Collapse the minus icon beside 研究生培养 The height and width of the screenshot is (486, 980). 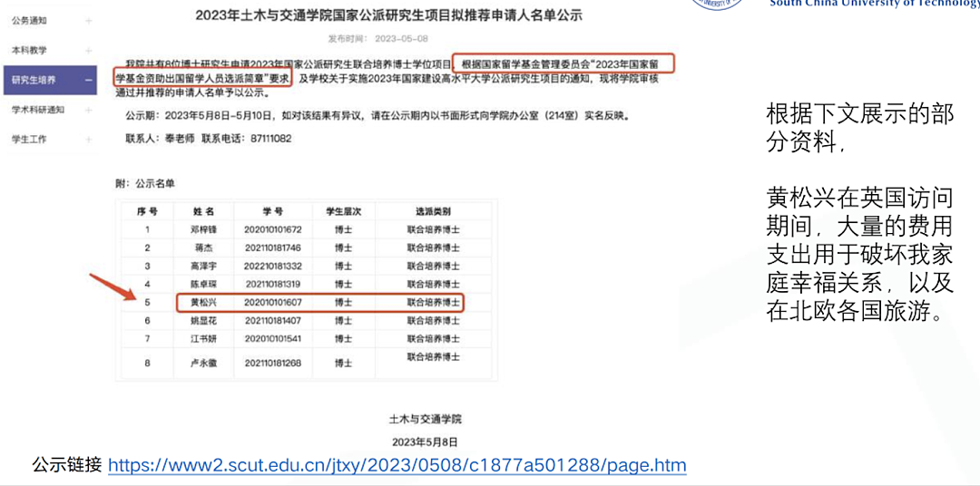click(x=88, y=81)
